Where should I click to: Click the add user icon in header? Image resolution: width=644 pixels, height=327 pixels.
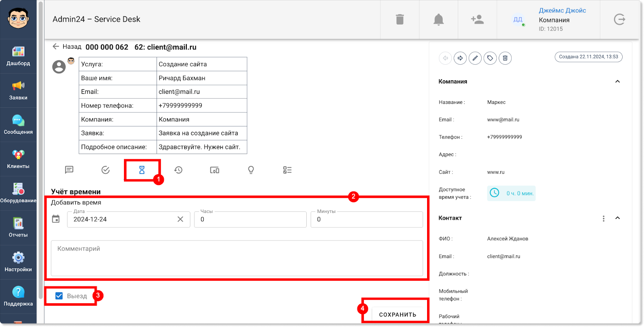click(x=477, y=19)
